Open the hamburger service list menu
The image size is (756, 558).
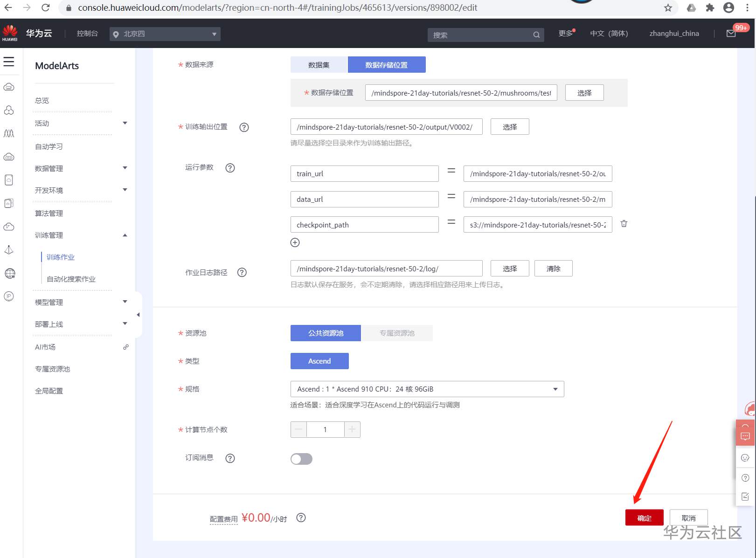click(9, 62)
